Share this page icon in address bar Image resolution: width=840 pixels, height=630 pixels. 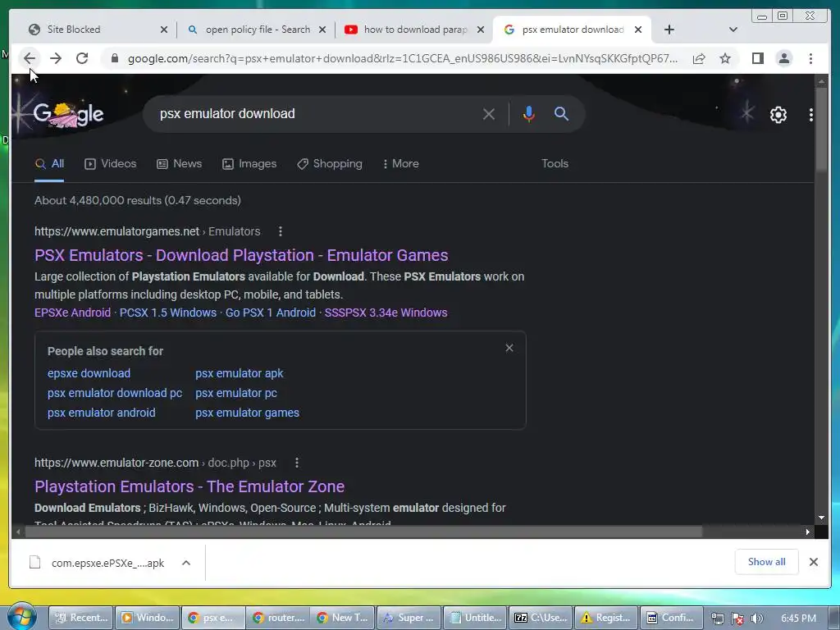[699, 58]
